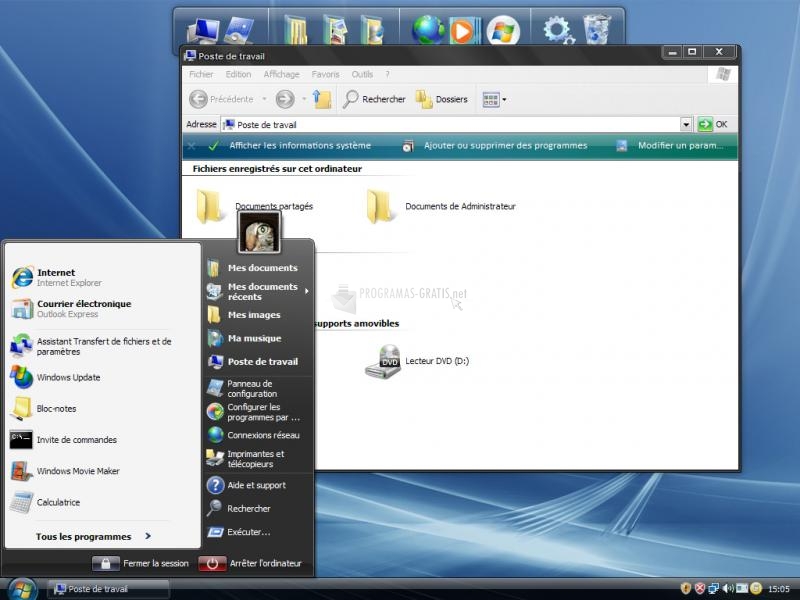800x600 pixels.
Task: Click the 15:05 taskbar clock
Action: click(779, 589)
